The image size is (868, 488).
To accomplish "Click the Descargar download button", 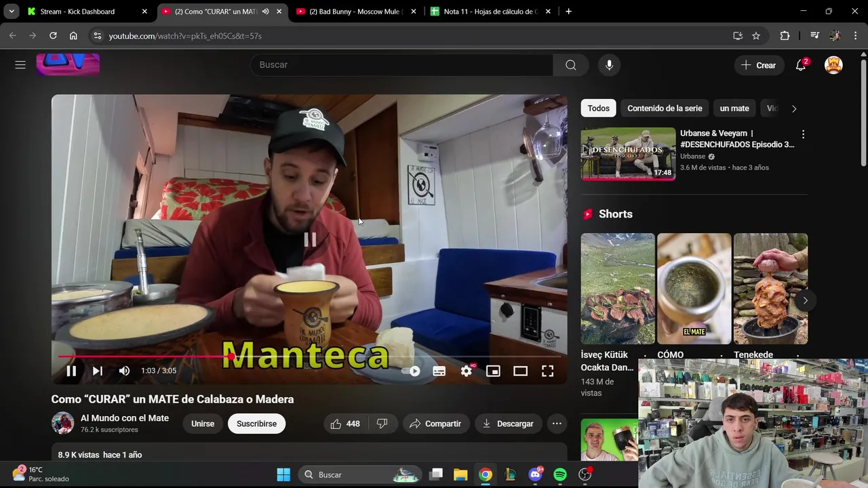I will pos(509,424).
